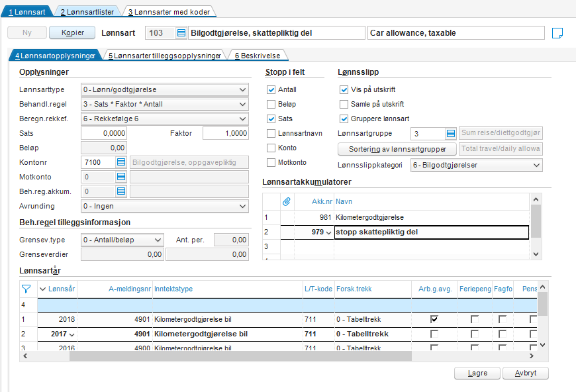
Task: Click the Faktor input field
Action: 226,133
